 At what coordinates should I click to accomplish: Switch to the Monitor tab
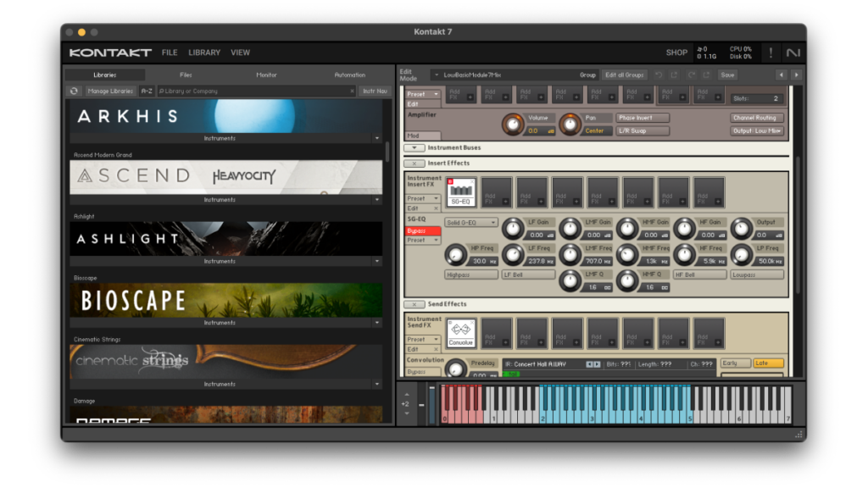click(x=266, y=75)
